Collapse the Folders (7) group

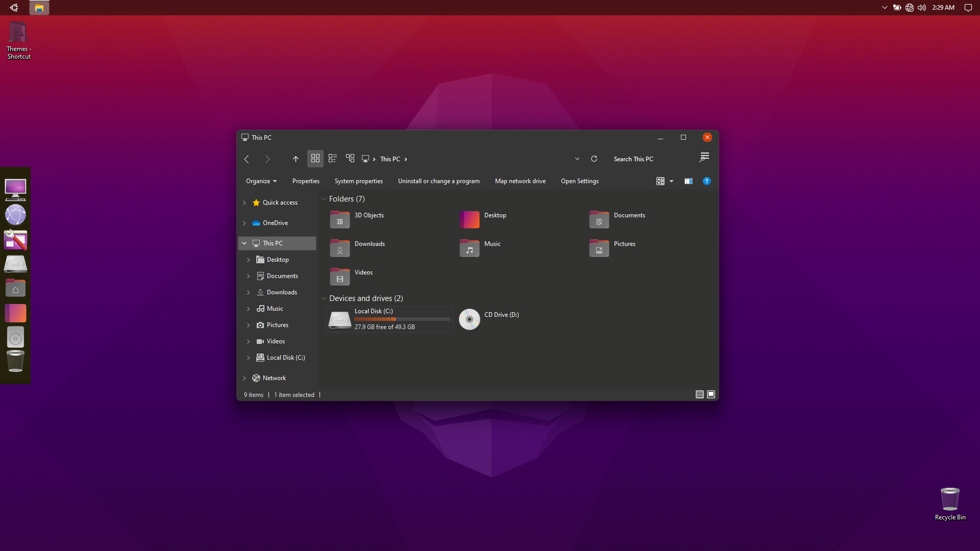[324, 199]
